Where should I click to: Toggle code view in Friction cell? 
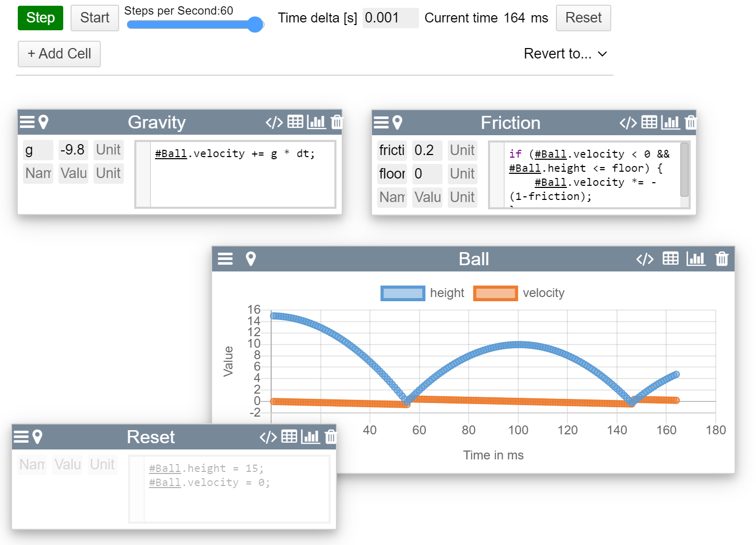pos(627,123)
